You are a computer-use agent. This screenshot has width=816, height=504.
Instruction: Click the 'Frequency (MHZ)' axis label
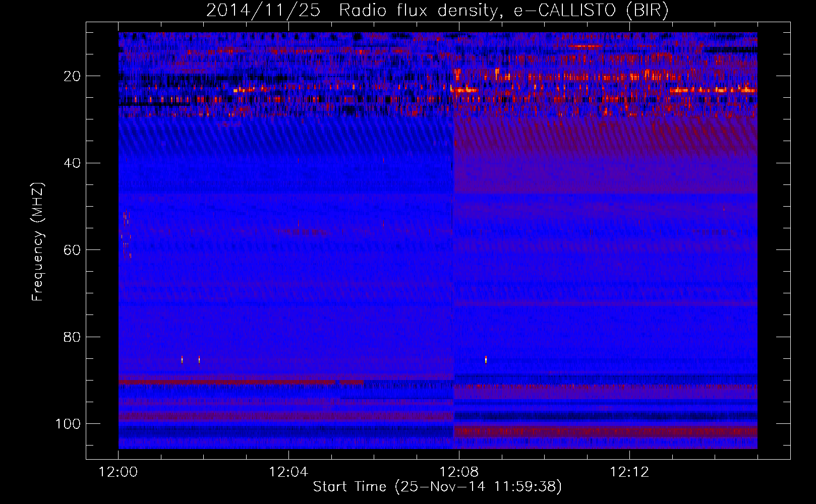[x=38, y=242]
